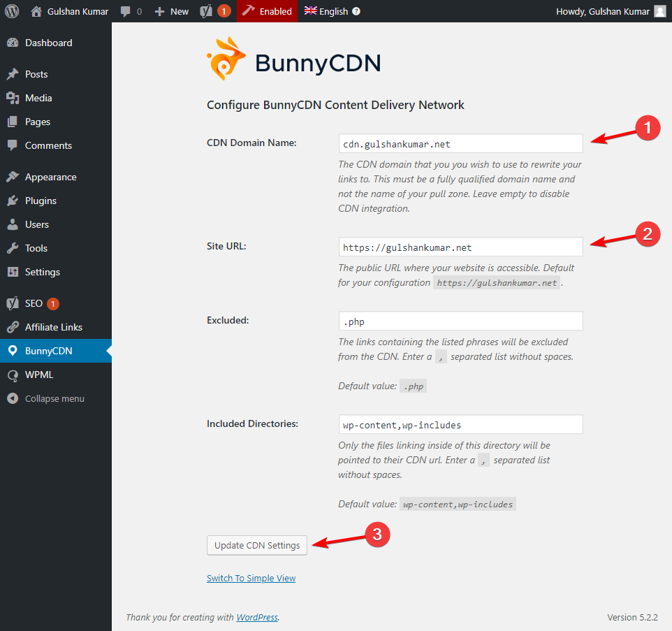672x631 pixels.
Task: Open the Yoast SEO icon in admin bar
Action: (206, 11)
